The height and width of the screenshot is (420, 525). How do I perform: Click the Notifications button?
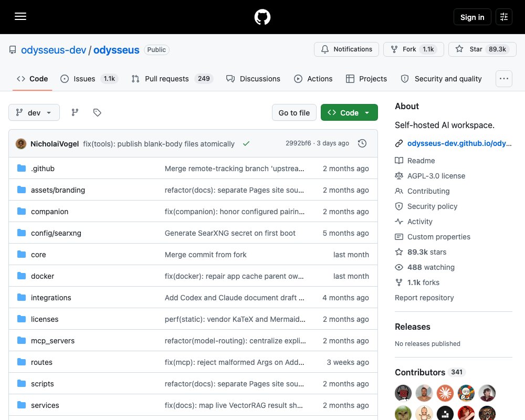pyautogui.click(x=346, y=49)
